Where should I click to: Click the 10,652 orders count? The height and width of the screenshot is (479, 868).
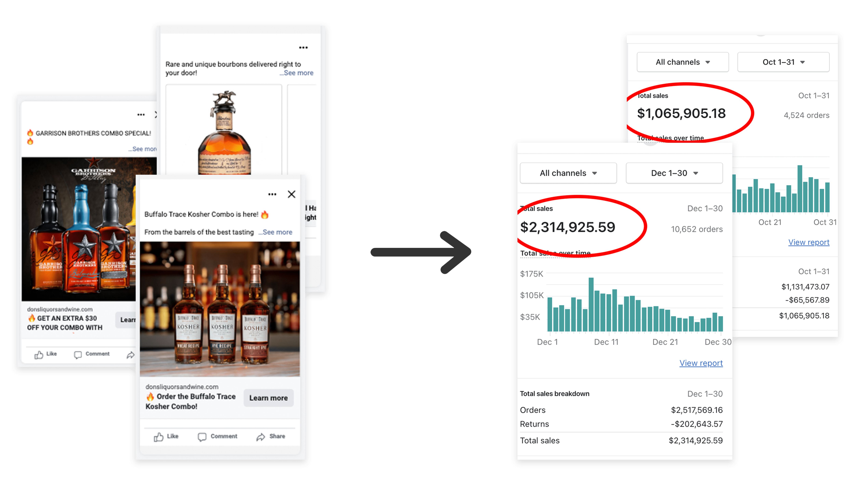coord(697,229)
